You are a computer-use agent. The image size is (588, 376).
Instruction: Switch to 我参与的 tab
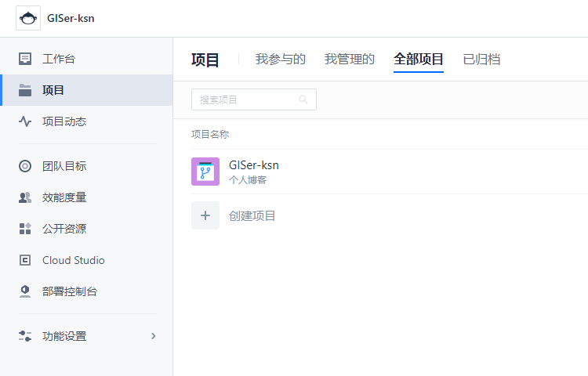tap(280, 59)
